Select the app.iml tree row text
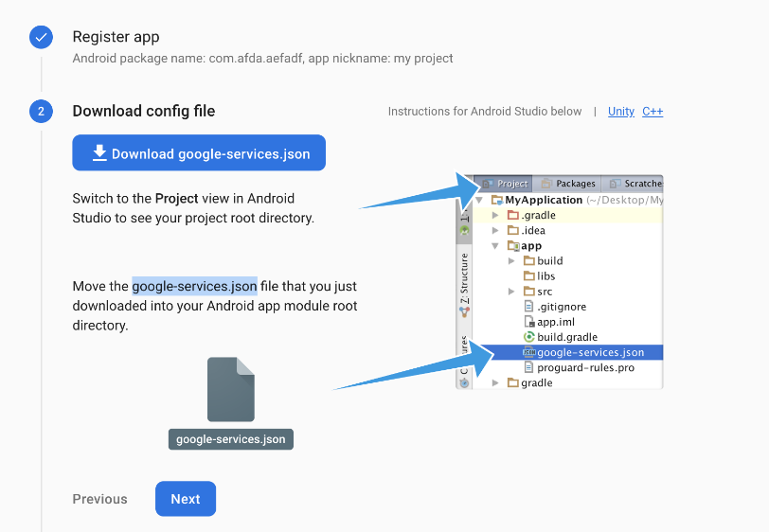Image resolution: width=769 pixels, height=532 pixels. (x=556, y=322)
